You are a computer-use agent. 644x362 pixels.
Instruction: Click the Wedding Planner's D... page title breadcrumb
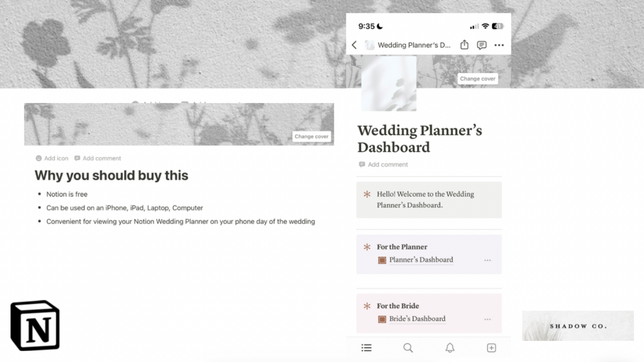tap(414, 45)
